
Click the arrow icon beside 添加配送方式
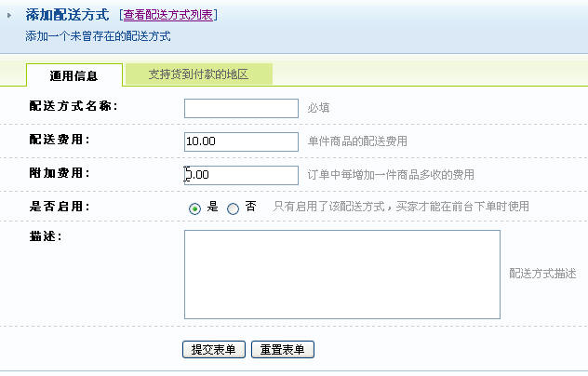(x=9, y=15)
